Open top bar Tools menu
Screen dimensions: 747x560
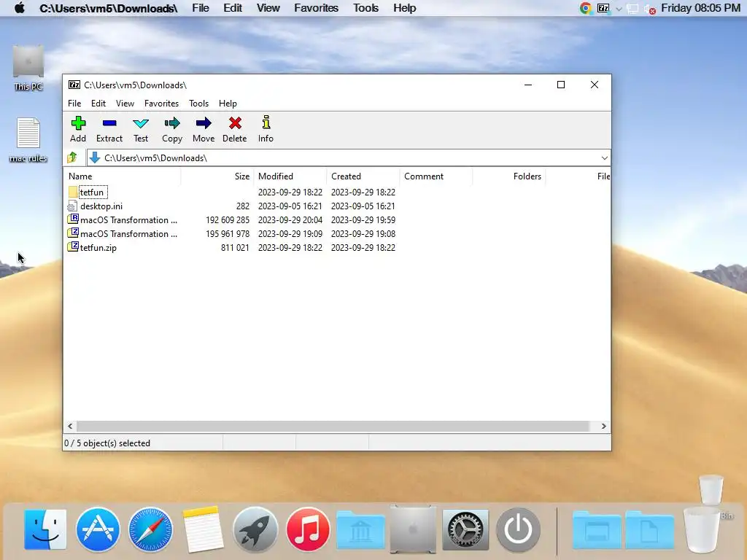(366, 8)
